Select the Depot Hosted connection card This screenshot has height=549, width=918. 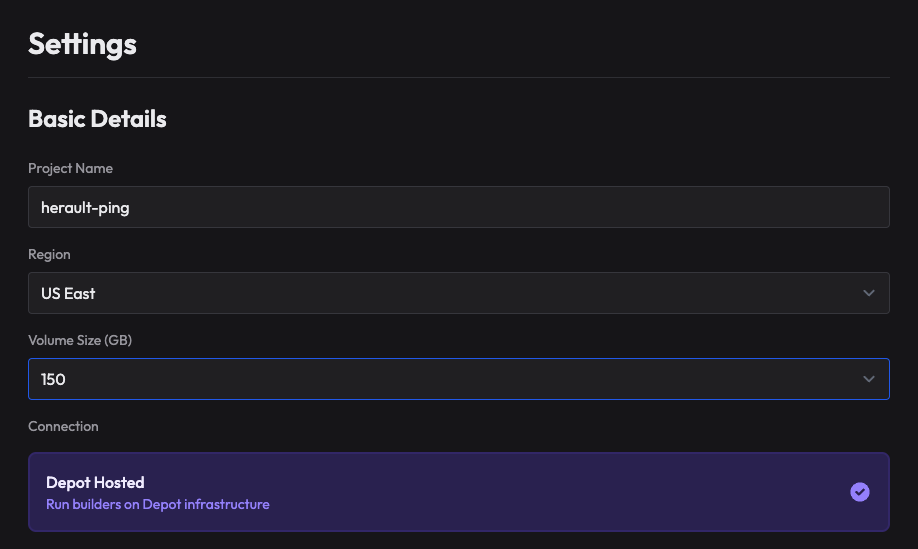(458, 492)
